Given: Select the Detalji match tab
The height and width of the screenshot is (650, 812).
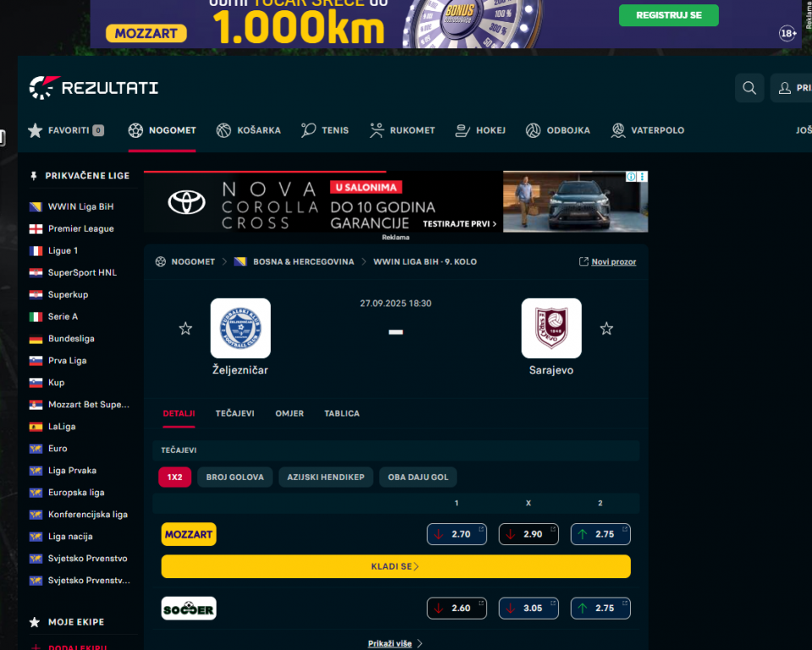Looking at the screenshot, I should (x=178, y=413).
